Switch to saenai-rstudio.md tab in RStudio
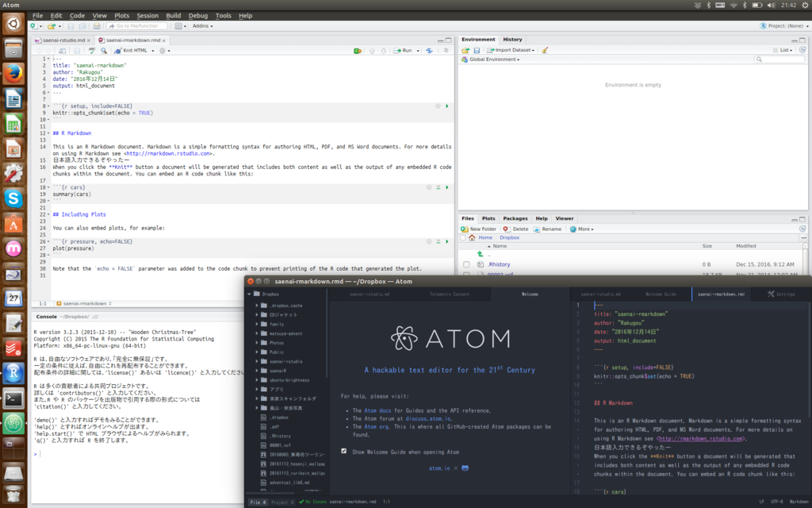Image resolution: width=812 pixels, height=508 pixels. pyautogui.click(x=63, y=40)
